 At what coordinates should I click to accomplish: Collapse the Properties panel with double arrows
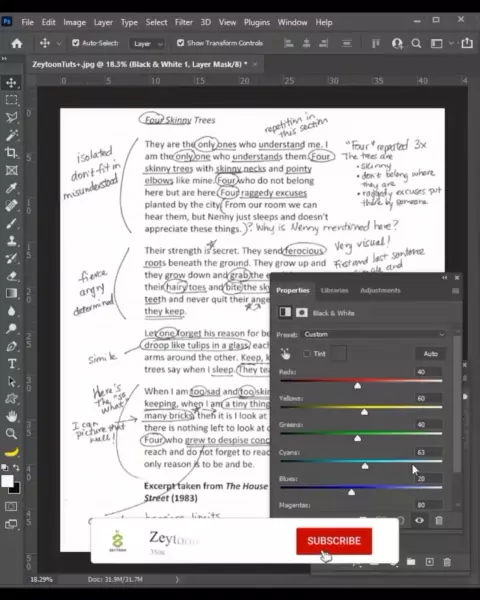coord(444,277)
